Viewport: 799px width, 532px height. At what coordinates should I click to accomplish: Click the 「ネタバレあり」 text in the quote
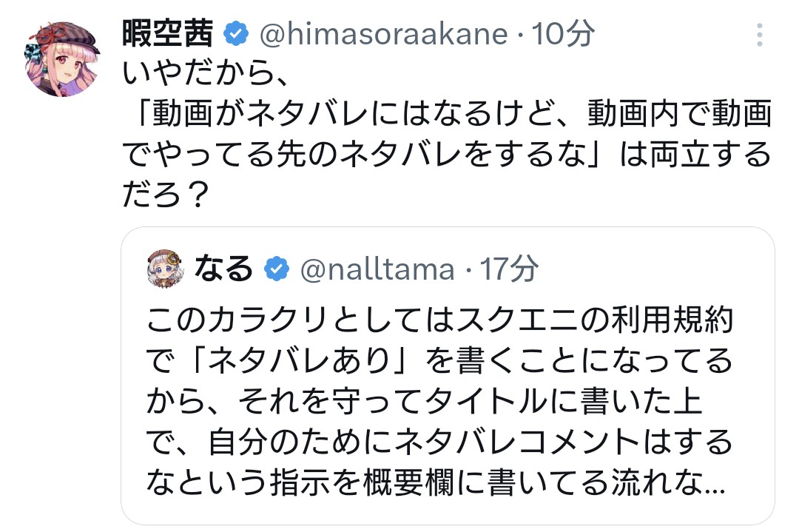point(303,362)
